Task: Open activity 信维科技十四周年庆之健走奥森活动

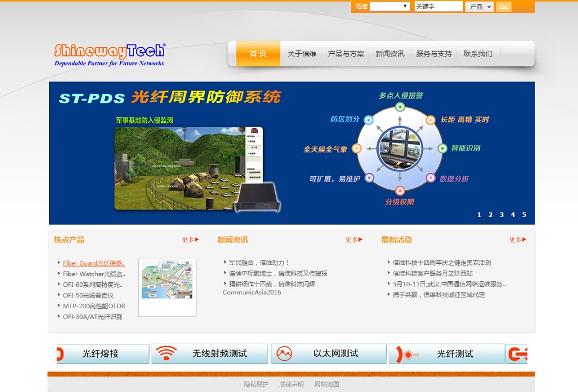Action: 442,263
